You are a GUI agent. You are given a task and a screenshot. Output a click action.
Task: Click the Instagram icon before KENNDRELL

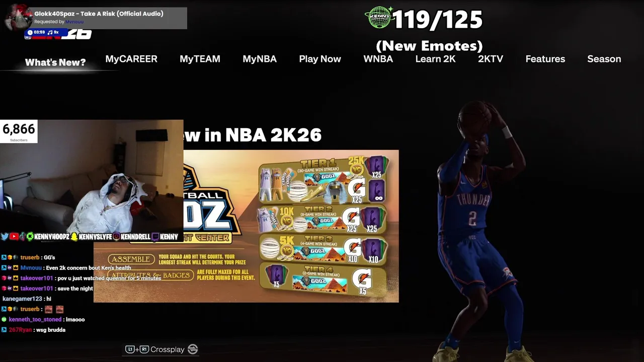click(x=117, y=236)
